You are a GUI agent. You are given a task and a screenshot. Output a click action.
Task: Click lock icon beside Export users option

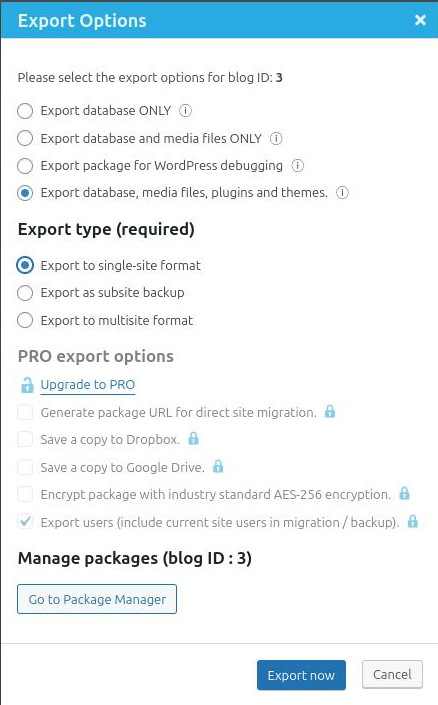412,522
